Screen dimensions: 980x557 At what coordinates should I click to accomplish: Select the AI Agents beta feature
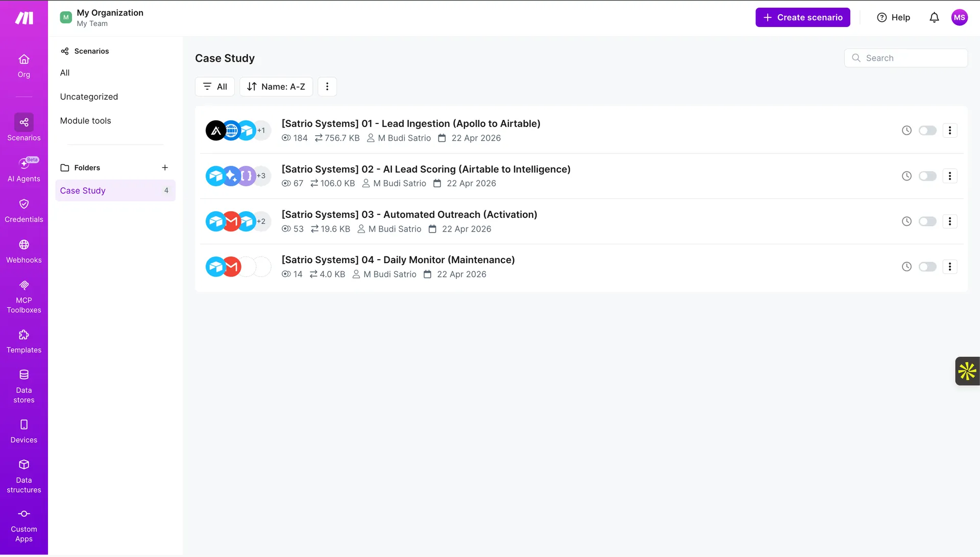pos(24,169)
